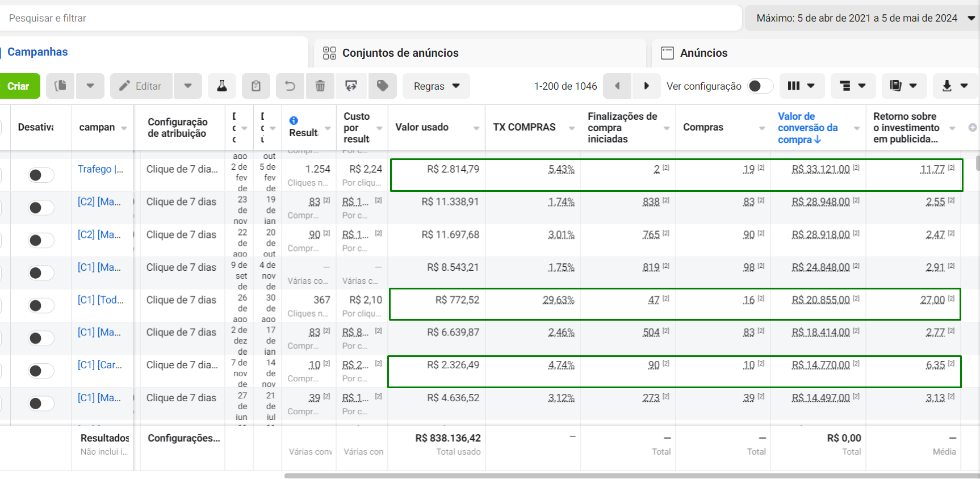
Task: Click the add column plus icon
Action: tap(973, 127)
